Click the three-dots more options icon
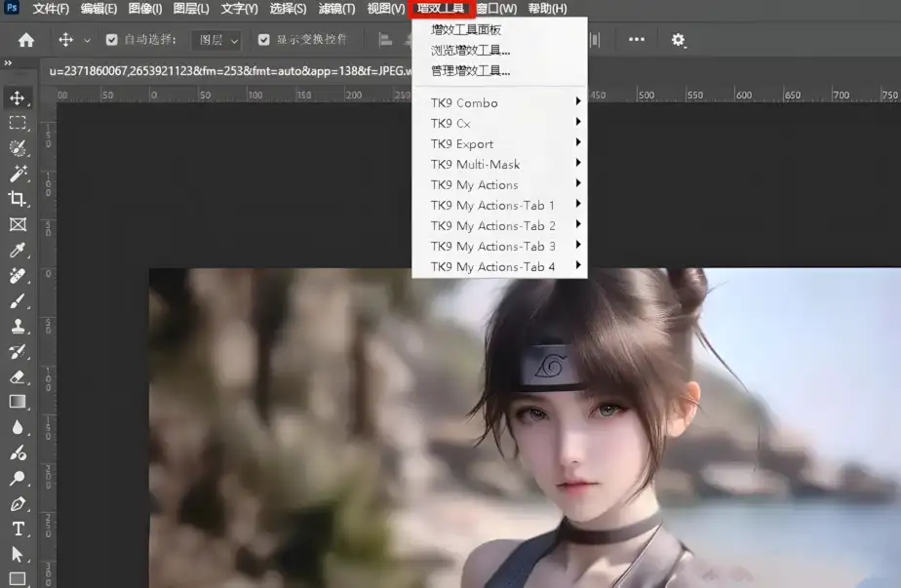Screen dimensions: 901x588 (x=636, y=39)
